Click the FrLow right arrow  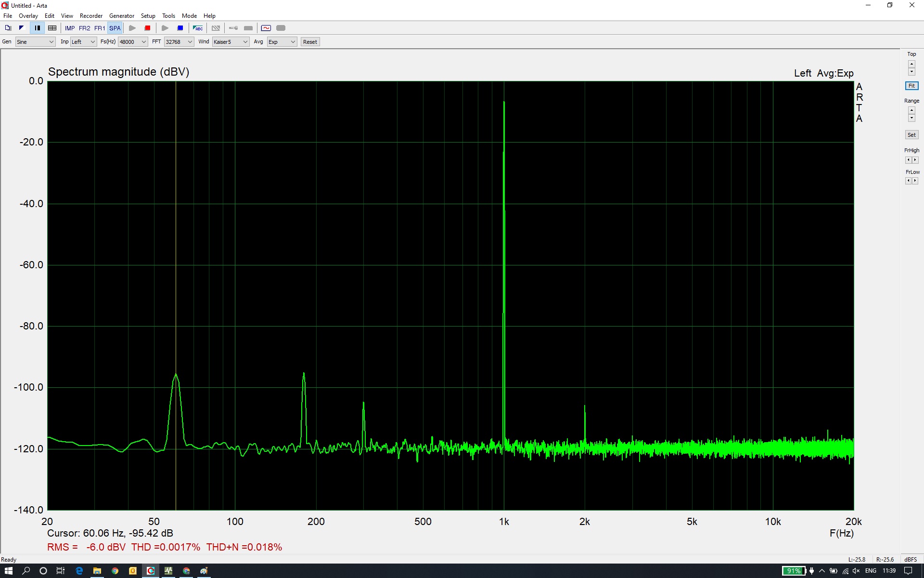915,181
